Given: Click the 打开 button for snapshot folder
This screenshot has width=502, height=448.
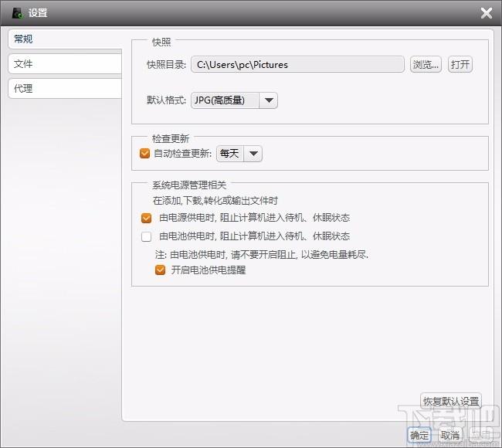Looking at the screenshot, I should (460, 65).
